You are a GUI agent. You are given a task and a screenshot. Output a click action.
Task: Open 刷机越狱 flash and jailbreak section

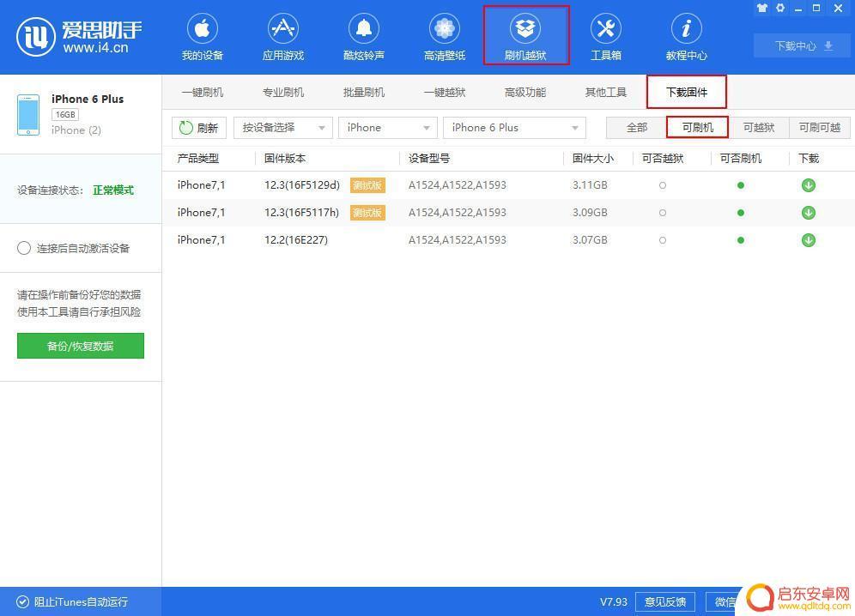(525, 37)
